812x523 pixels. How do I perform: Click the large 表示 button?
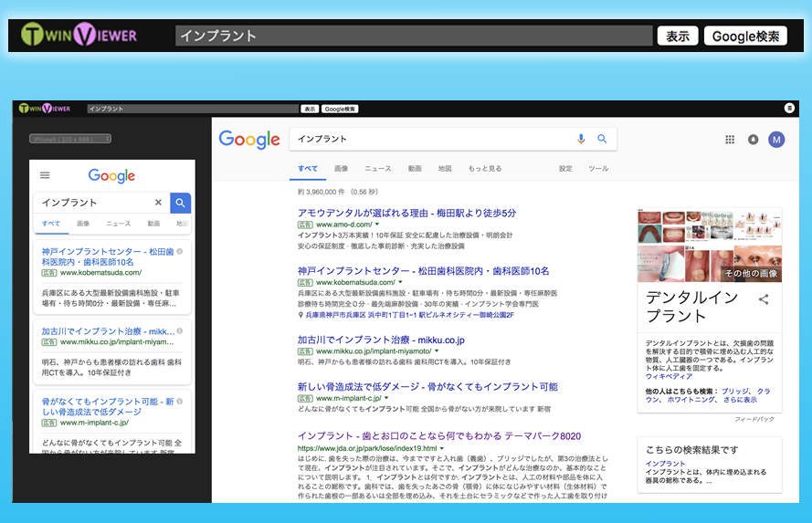(x=678, y=37)
